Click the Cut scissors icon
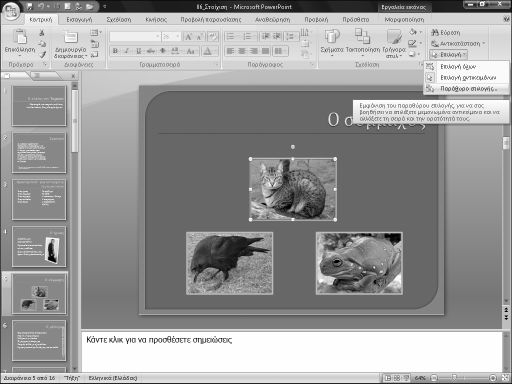 [x=42, y=32]
